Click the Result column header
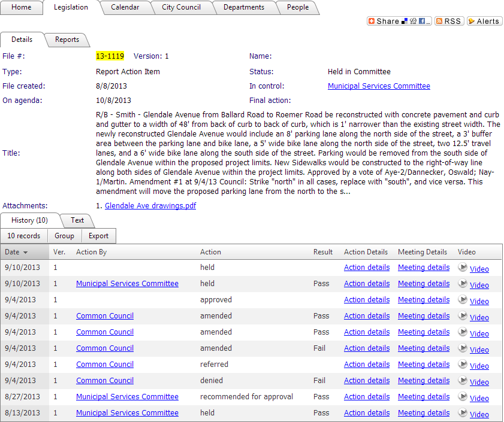This screenshot has width=504, height=422. [323, 252]
